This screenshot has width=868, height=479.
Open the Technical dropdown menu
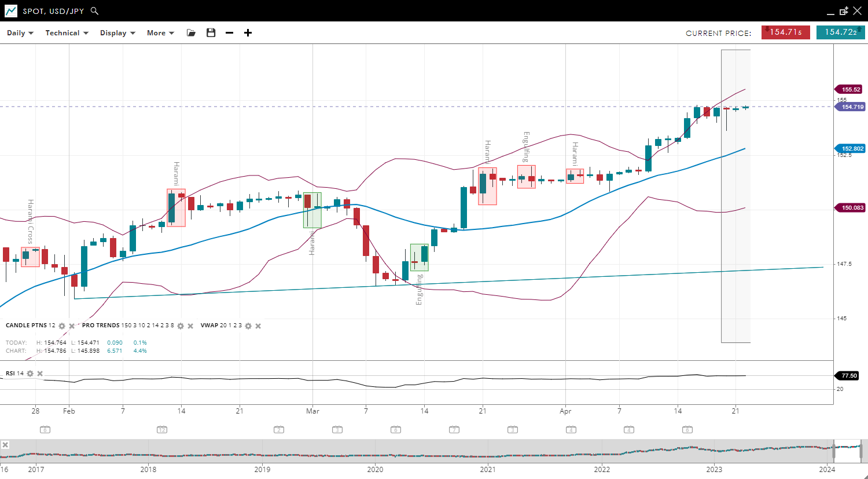coord(67,33)
